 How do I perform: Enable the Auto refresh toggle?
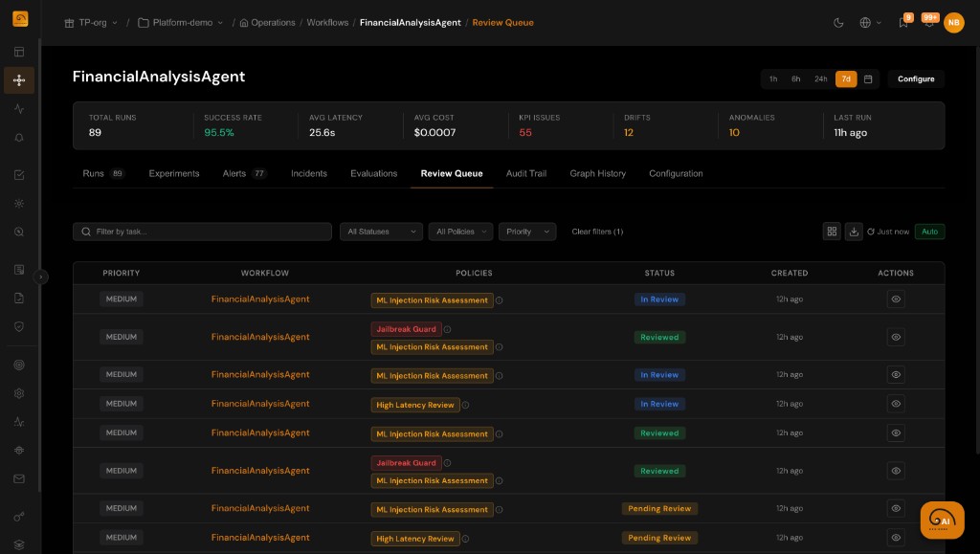tap(928, 231)
